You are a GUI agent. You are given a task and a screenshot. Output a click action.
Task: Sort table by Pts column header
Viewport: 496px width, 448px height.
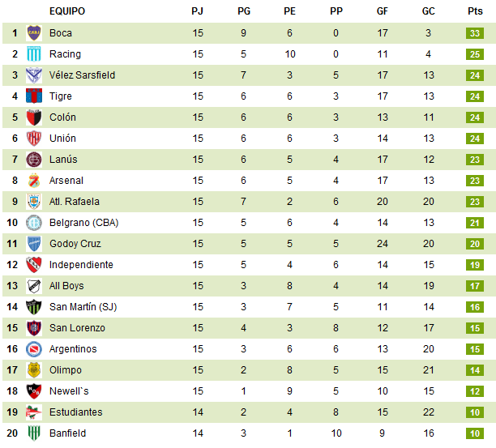point(475,11)
